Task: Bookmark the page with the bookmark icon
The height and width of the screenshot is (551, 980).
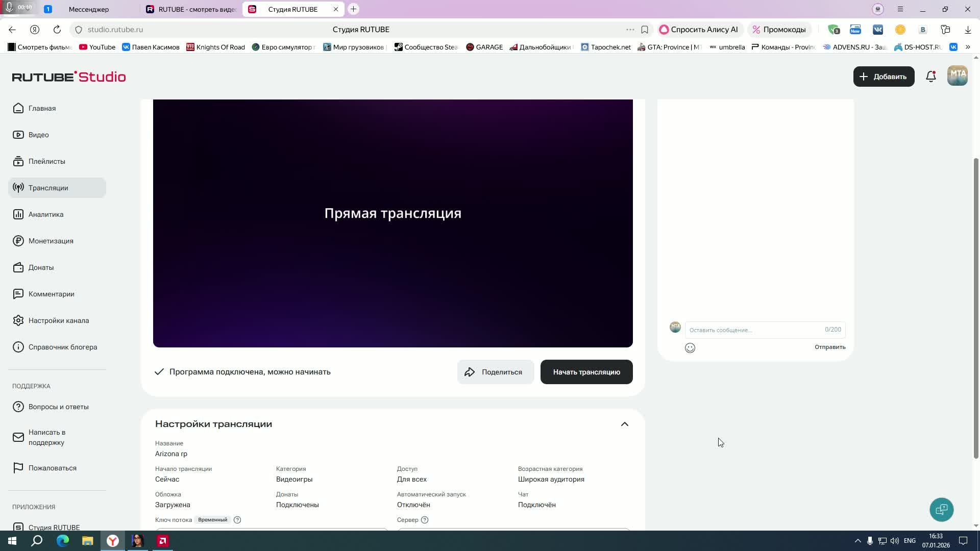Action: (x=645, y=30)
